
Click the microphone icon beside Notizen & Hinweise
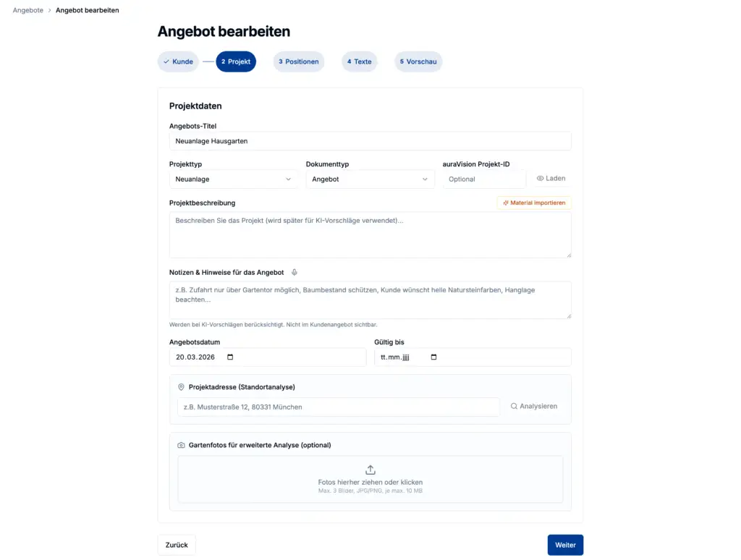(x=295, y=273)
